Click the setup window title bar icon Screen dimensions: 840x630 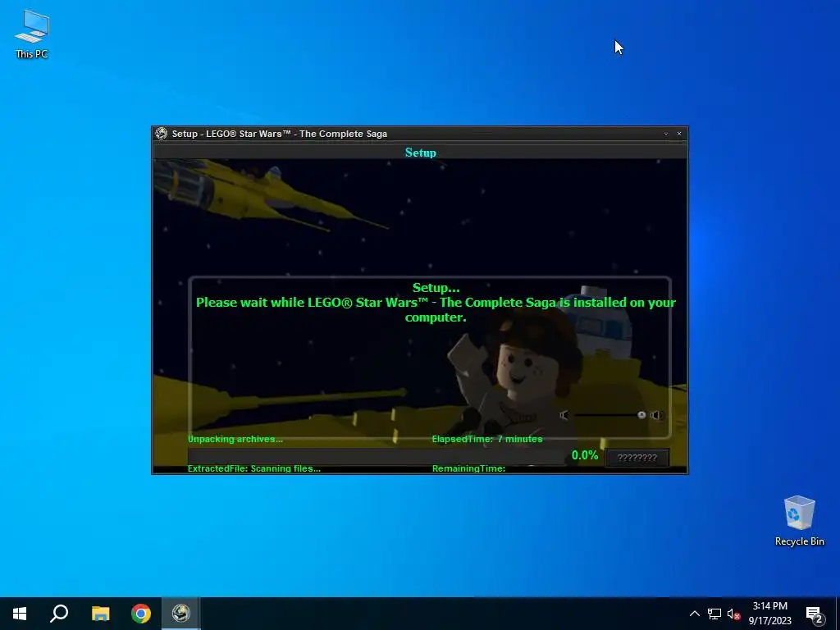[162, 134]
